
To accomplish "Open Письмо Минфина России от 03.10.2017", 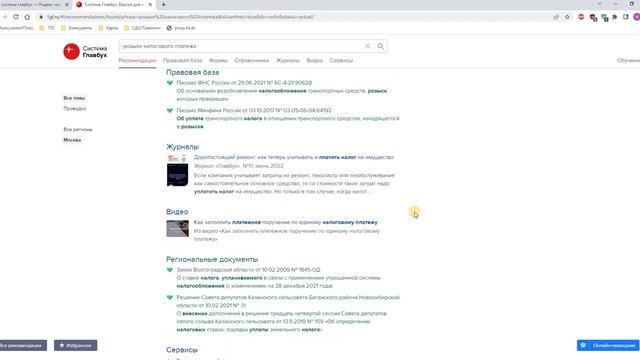I will 254,111.
